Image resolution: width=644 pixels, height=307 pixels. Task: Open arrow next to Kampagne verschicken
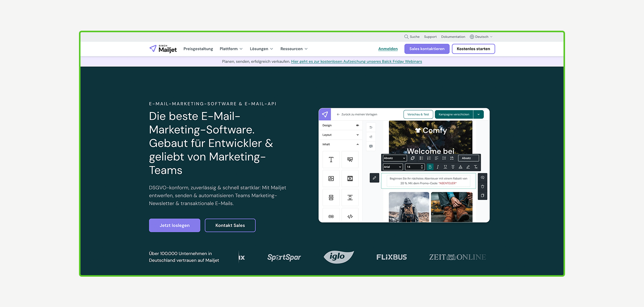478,114
